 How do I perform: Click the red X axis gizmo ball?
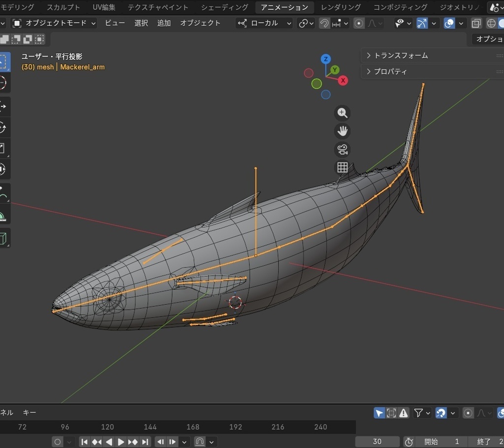point(343,80)
